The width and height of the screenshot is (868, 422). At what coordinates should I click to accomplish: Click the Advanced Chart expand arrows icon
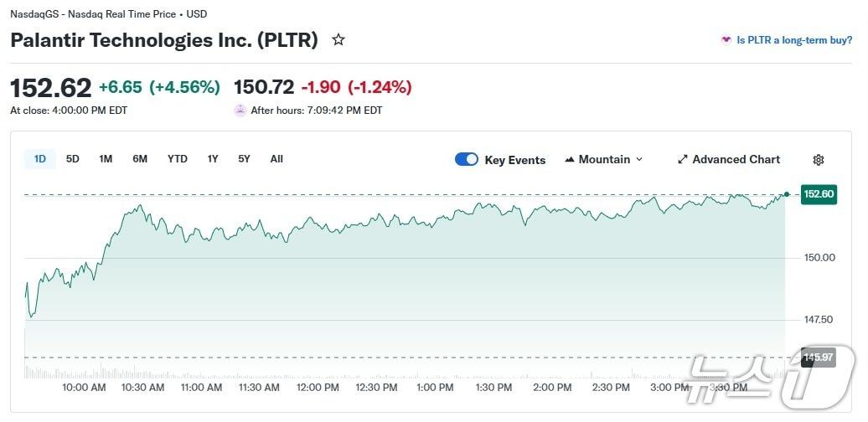click(x=682, y=159)
